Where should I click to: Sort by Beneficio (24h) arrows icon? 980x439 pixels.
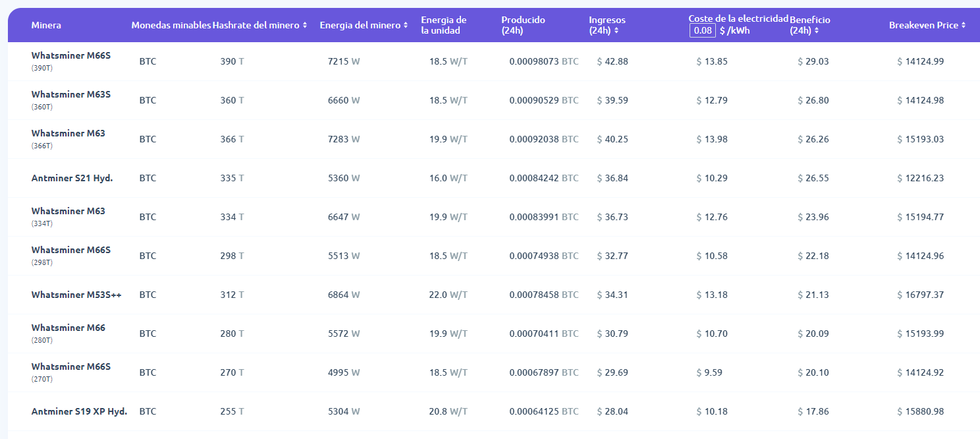817,30
